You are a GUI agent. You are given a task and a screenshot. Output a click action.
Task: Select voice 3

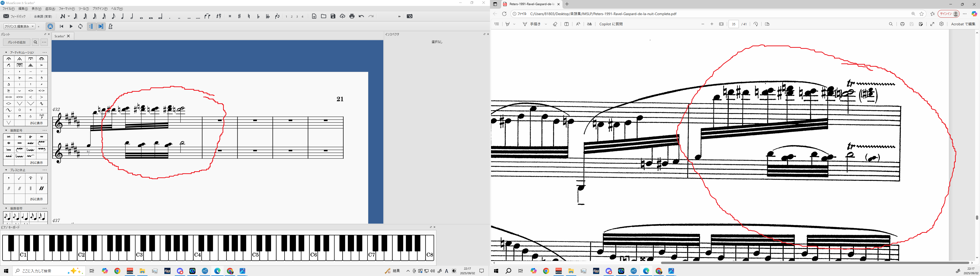point(297,17)
